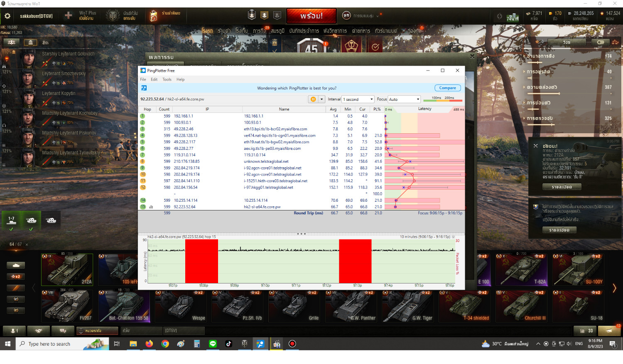Click the PingPlotter logo icon in banner
The image size is (623, 364).
[144, 88]
